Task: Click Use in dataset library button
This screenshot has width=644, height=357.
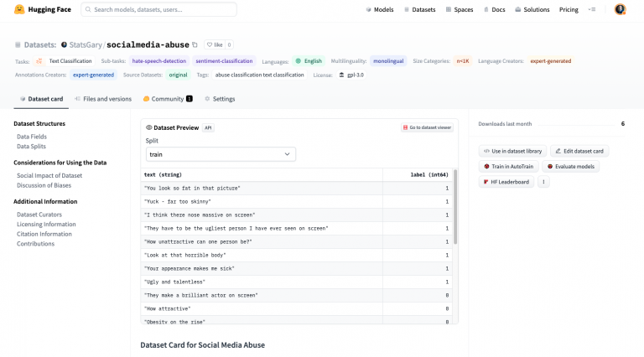Action: point(512,151)
